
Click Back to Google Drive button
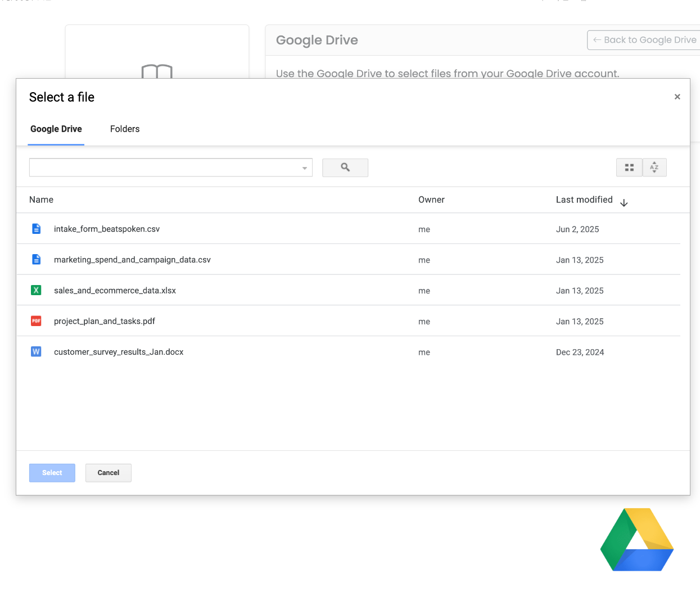click(644, 40)
